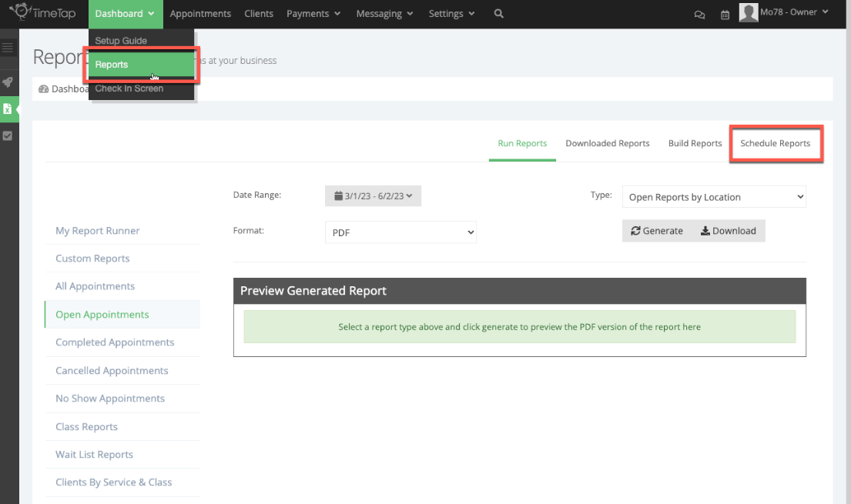Select the checkmark icon in the sidebar
Viewport: 851px width, 504px height.
coord(8,135)
